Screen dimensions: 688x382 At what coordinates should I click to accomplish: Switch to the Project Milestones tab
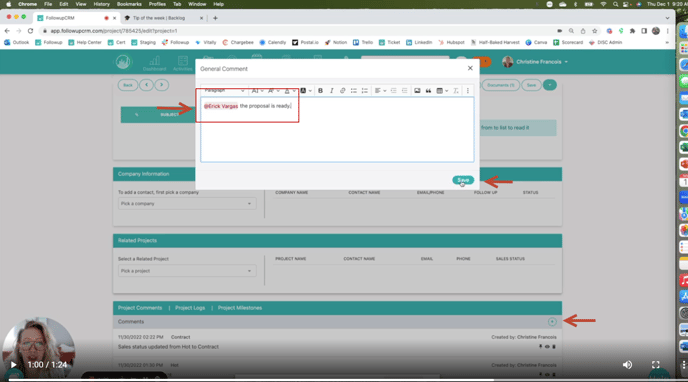pos(240,308)
